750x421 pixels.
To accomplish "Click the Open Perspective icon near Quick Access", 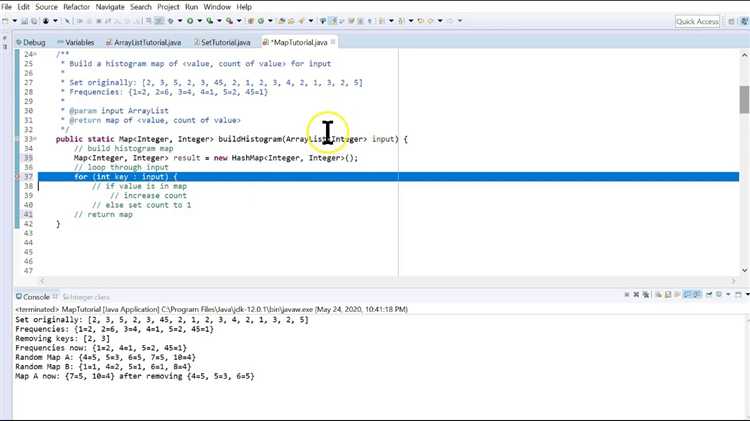I will [x=731, y=22].
